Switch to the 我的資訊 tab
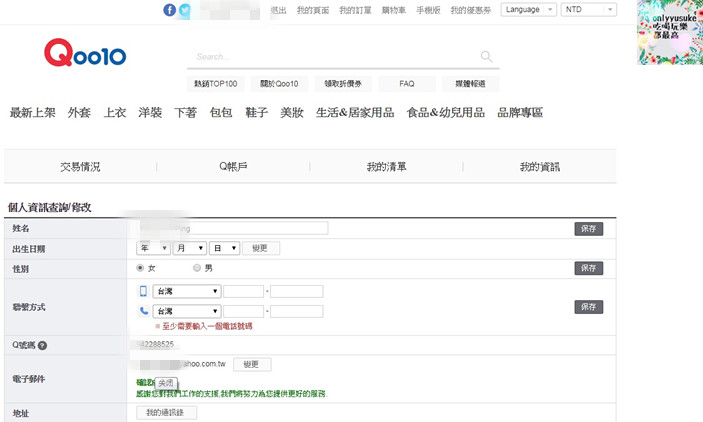 (x=540, y=167)
